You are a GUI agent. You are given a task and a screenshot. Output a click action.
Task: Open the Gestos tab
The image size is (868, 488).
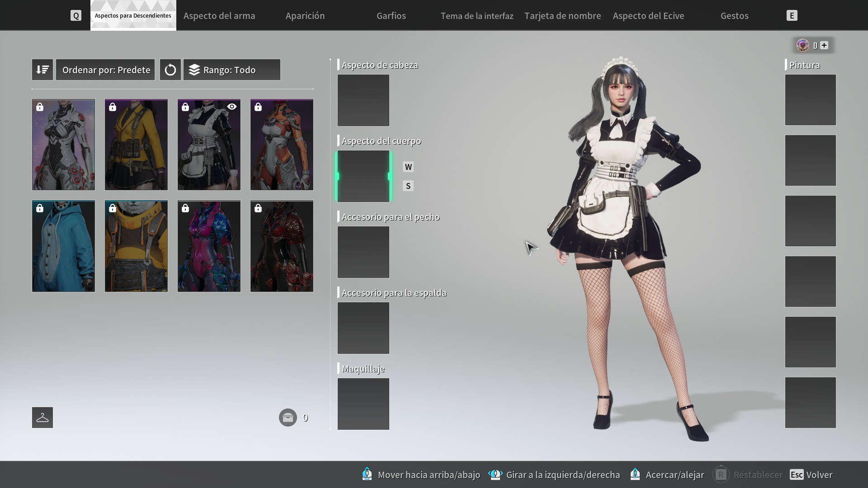tap(734, 16)
